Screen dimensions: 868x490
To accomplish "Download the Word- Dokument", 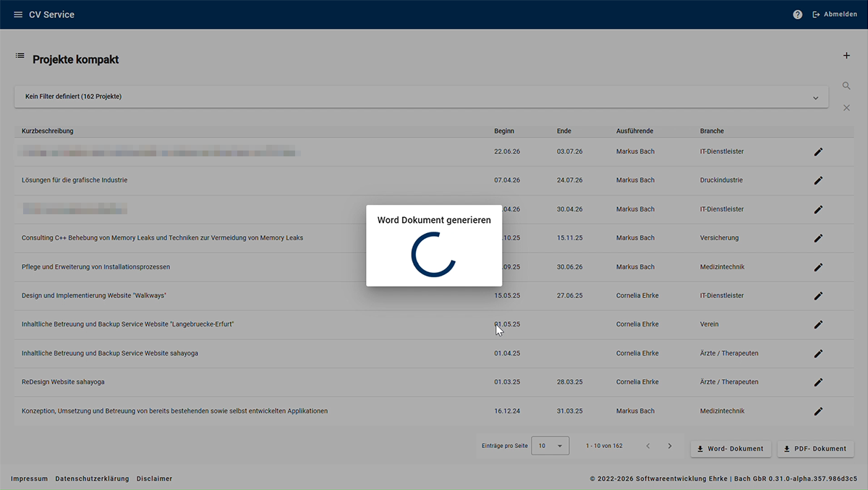I will [731, 449].
